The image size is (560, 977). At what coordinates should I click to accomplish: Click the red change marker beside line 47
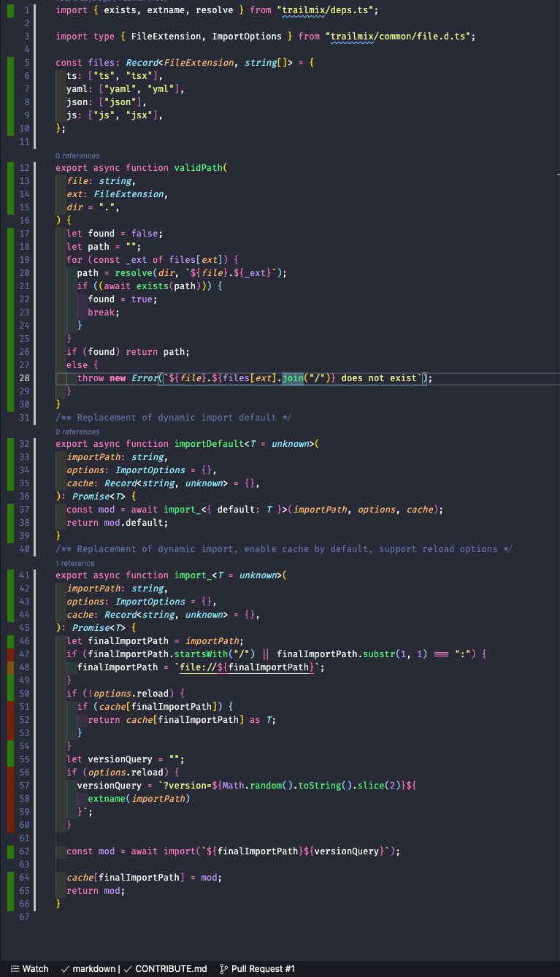(x=11, y=654)
